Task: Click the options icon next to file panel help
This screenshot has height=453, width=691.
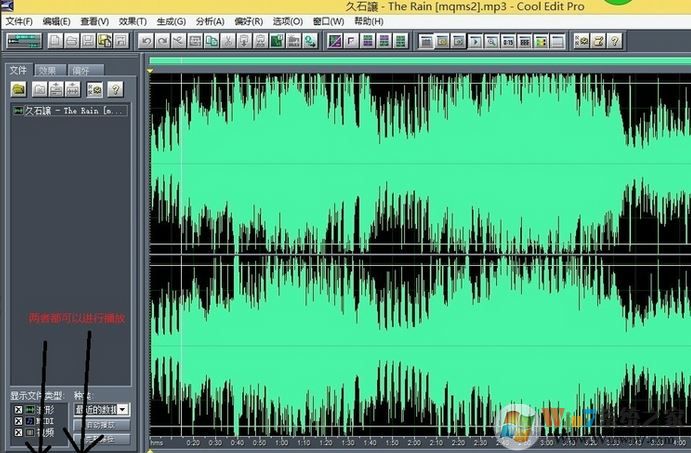Action: [94, 89]
